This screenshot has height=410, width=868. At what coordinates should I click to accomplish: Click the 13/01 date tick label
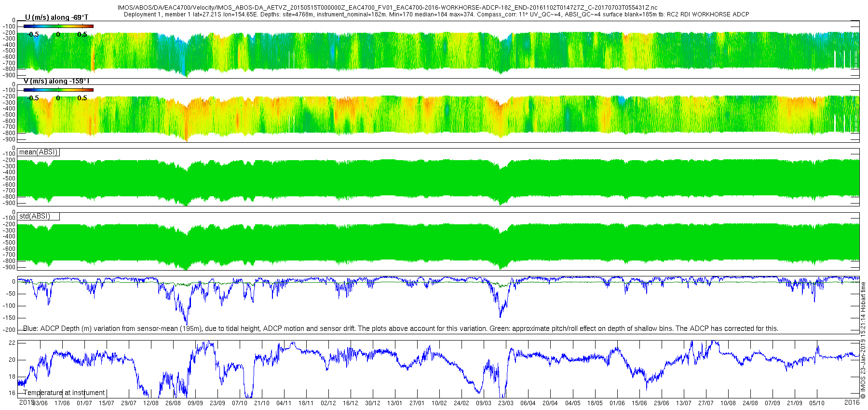[x=394, y=403]
